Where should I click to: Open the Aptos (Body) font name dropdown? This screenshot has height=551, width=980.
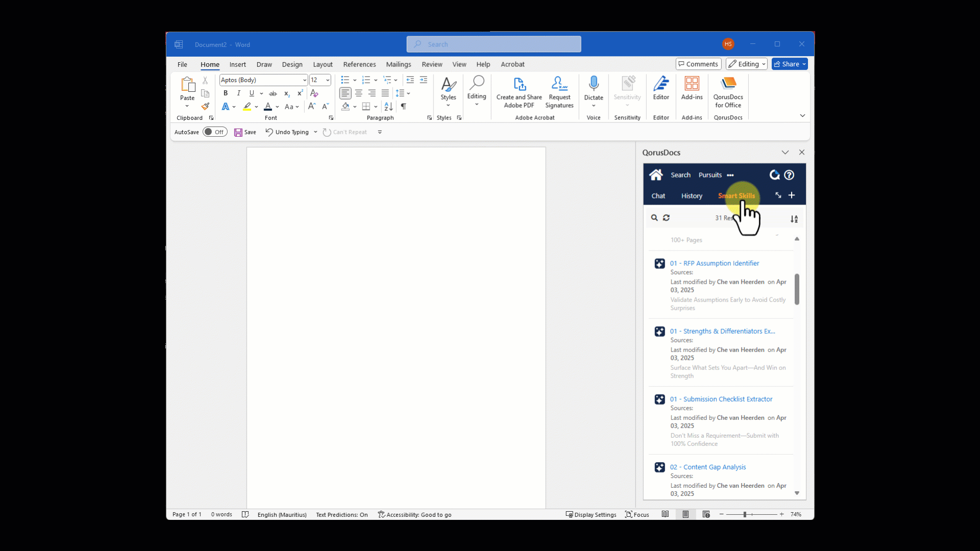point(305,80)
